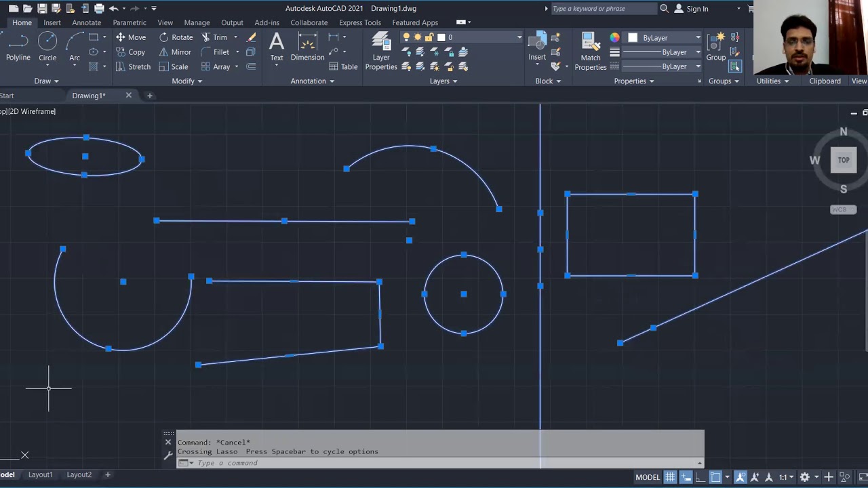Select the Dimension tool
Screen dimensions: 868x488
pyautogui.click(x=307, y=47)
